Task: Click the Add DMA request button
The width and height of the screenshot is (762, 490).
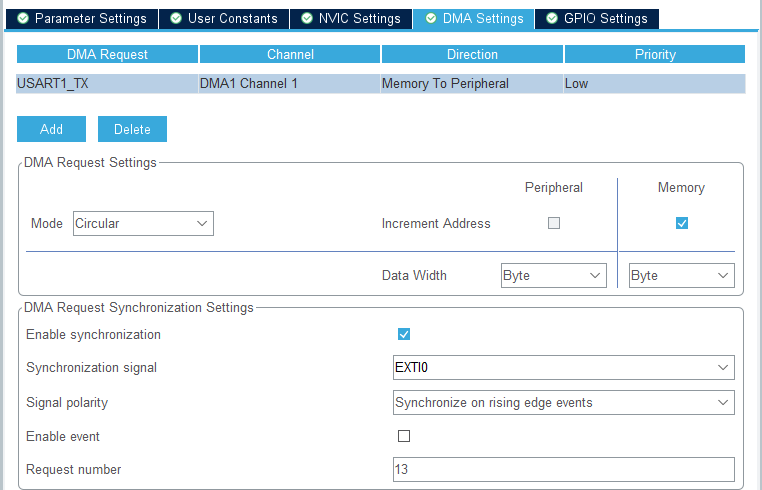Action: [x=51, y=129]
